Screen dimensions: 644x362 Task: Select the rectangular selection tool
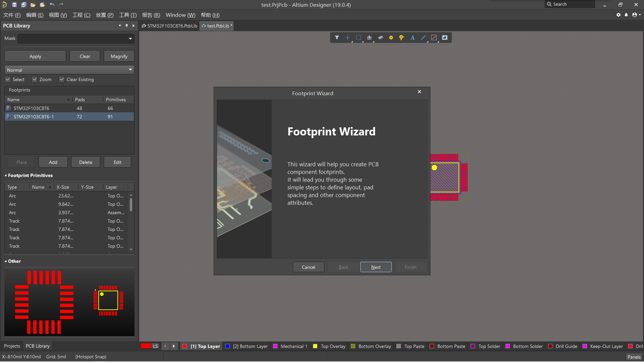click(358, 38)
